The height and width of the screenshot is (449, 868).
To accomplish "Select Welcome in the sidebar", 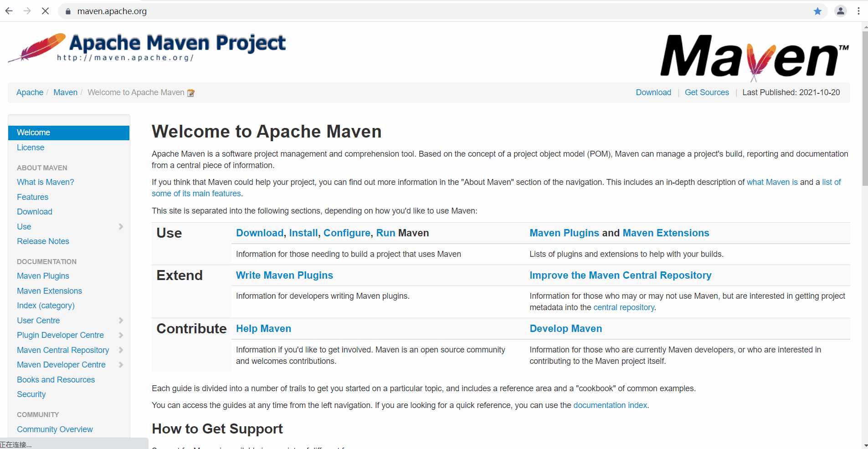I will click(69, 133).
